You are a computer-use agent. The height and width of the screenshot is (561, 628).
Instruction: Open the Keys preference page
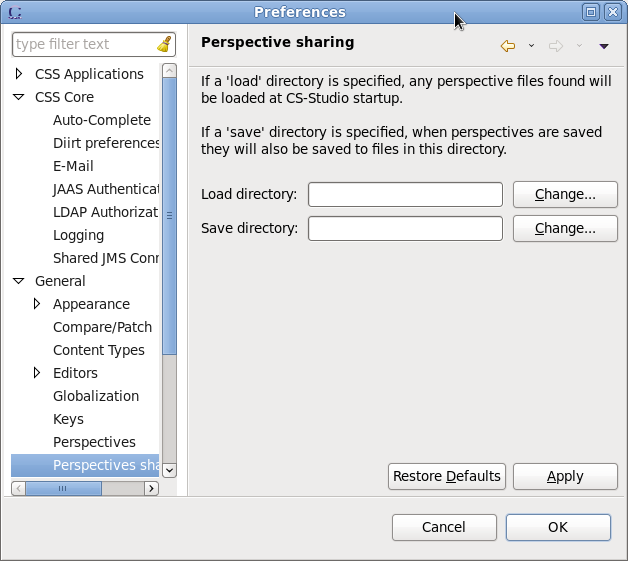[68, 419]
